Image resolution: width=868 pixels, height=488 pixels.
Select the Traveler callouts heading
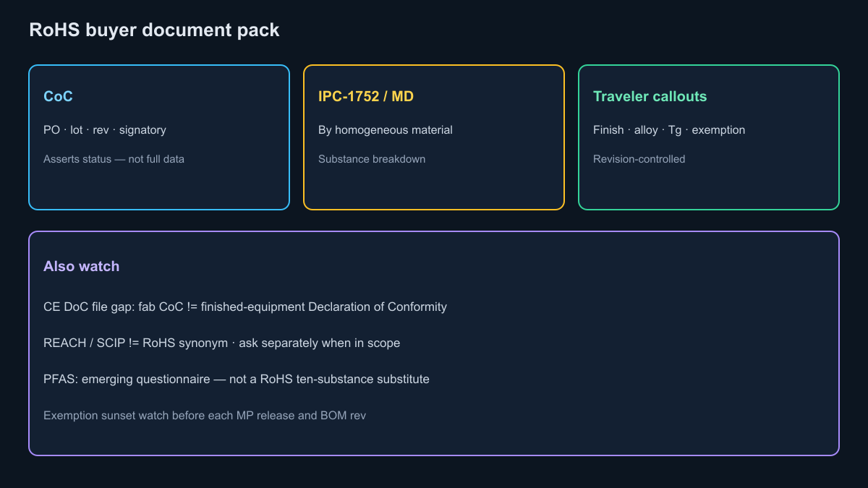(x=650, y=96)
